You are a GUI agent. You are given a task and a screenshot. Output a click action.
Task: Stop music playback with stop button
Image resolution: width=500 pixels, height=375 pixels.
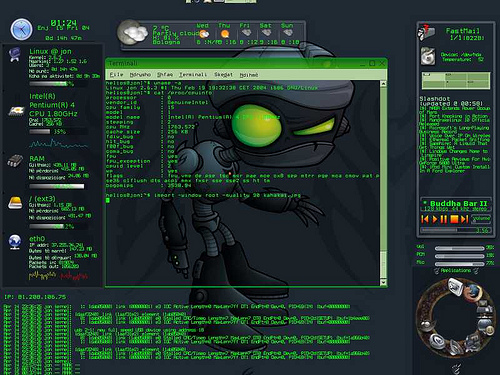click(x=454, y=219)
